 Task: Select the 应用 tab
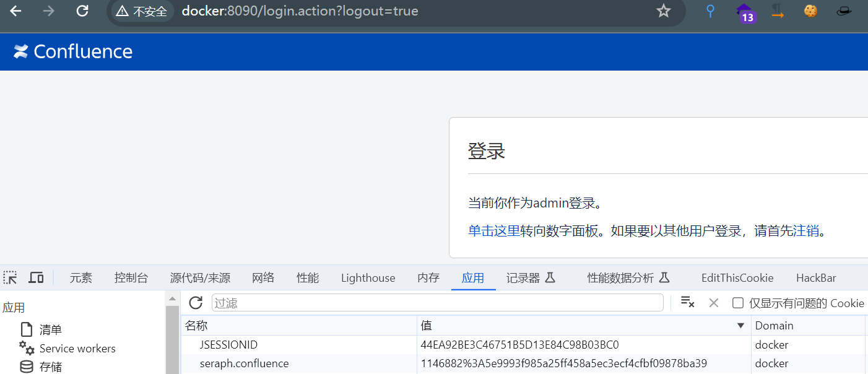[x=473, y=278]
